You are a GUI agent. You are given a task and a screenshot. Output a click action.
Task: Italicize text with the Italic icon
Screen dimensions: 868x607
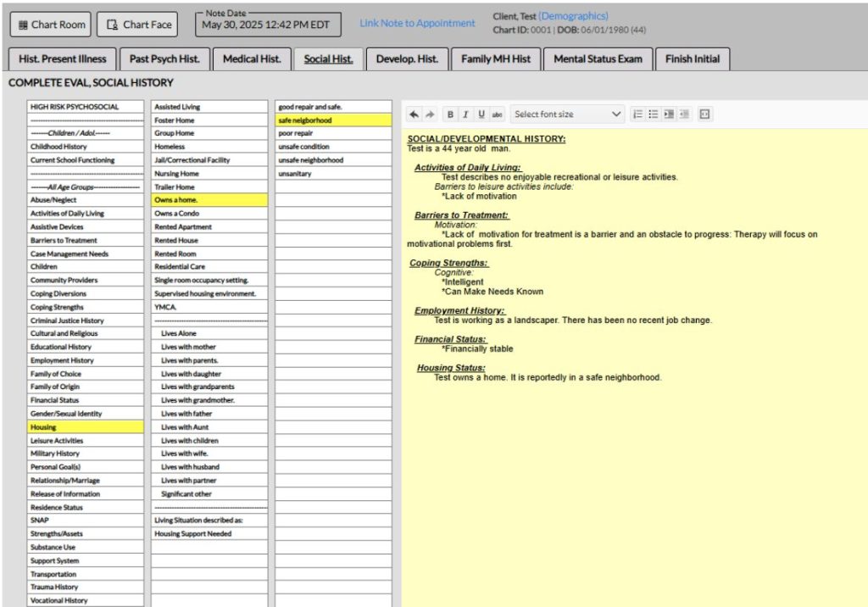pyautogui.click(x=465, y=114)
